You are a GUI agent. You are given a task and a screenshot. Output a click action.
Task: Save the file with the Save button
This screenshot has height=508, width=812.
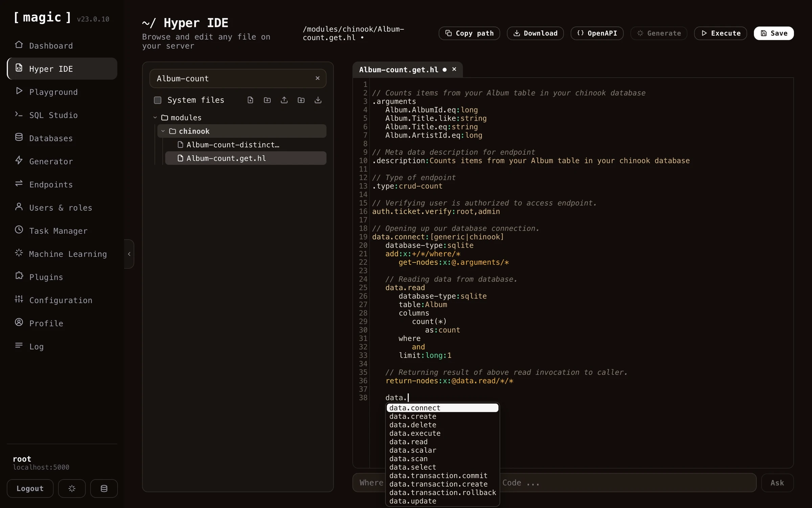(774, 33)
